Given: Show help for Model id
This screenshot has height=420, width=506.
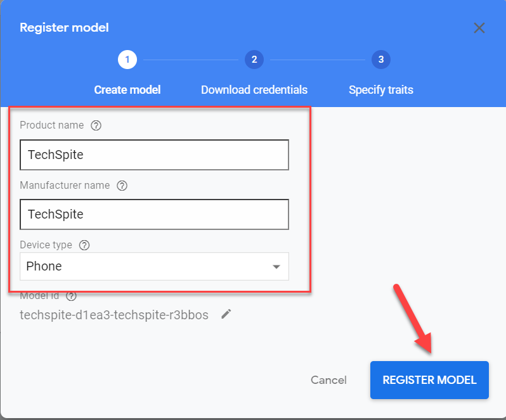Looking at the screenshot, I should [x=71, y=296].
